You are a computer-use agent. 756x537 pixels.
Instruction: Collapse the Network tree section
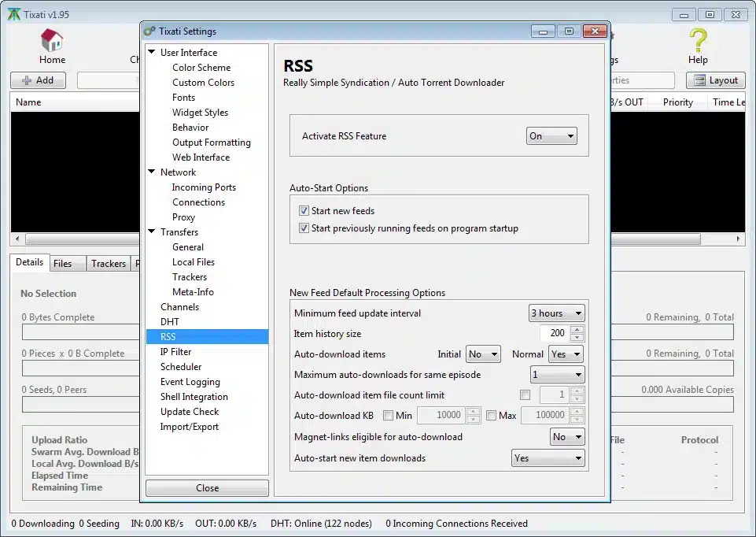point(152,172)
